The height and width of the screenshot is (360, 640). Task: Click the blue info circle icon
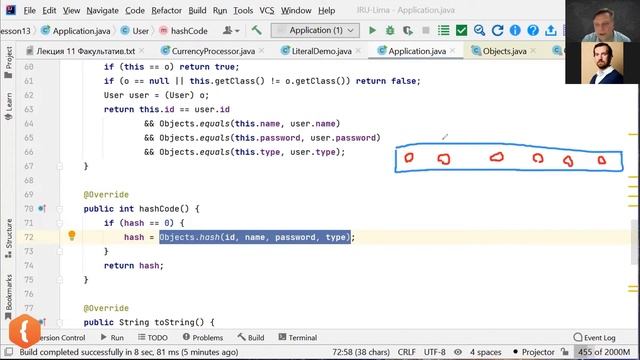tap(515, 30)
